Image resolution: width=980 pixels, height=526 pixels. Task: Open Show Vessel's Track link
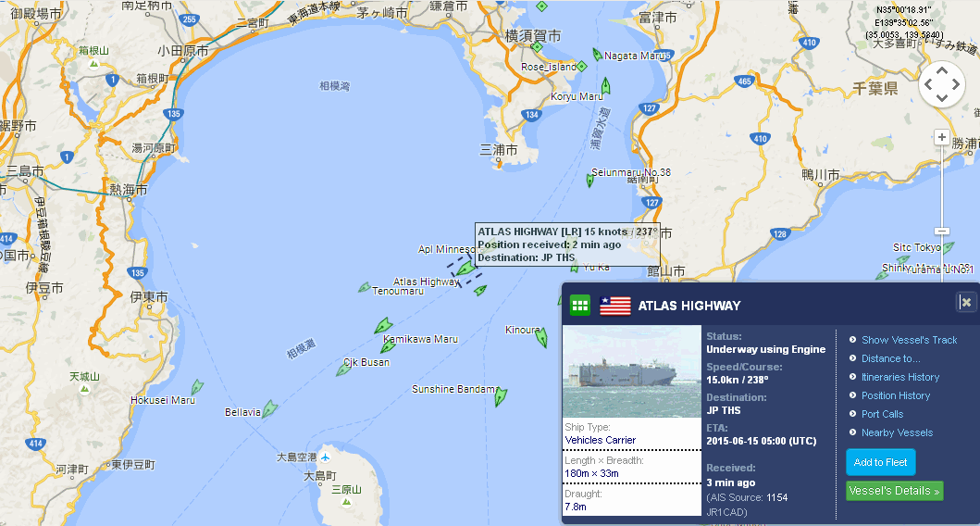coord(910,340)
